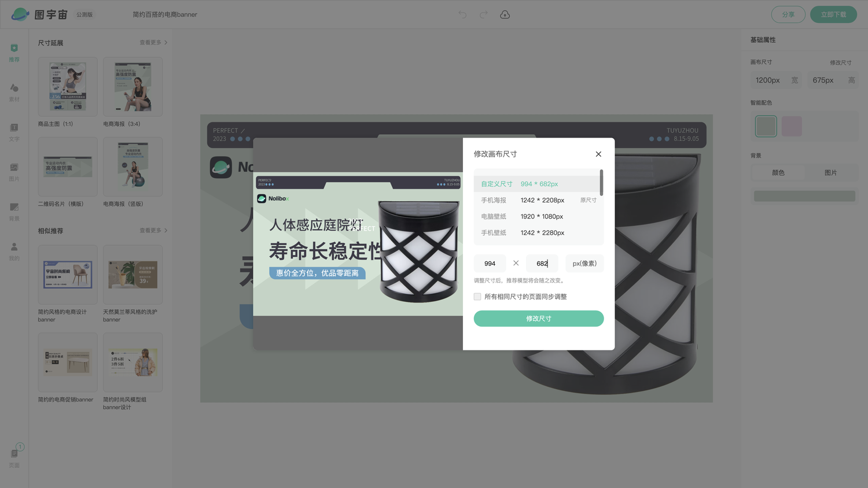Open the 页面 pages icon
The height and width of the screenshot is (488, 868).
click(x=14, y=457)
